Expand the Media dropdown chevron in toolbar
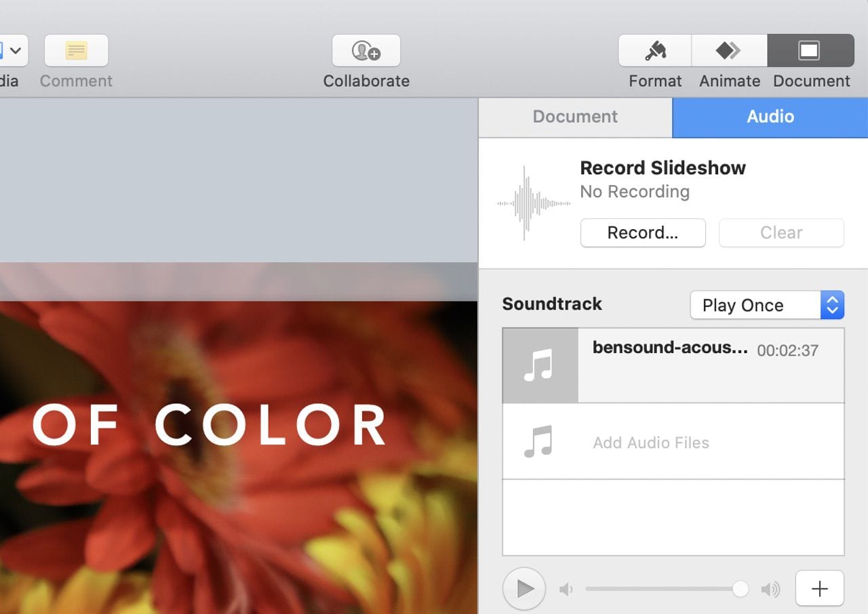868x614 pixels. [15, 51]
